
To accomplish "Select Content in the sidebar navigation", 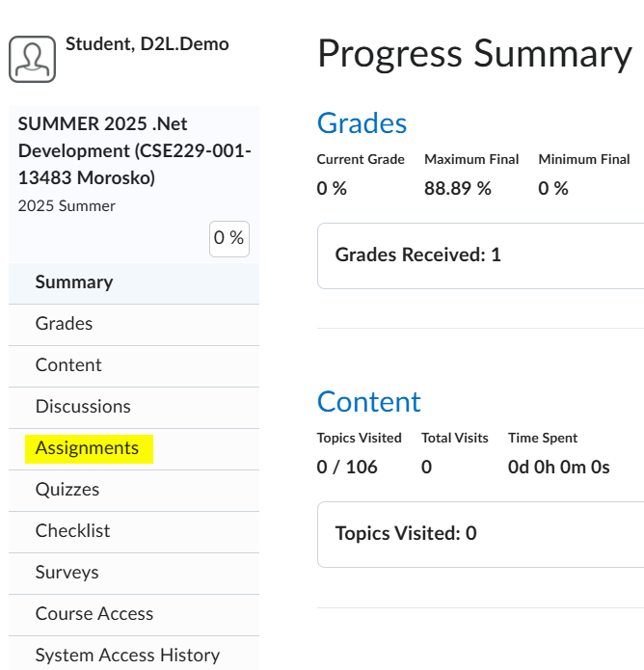I will 68,365.
